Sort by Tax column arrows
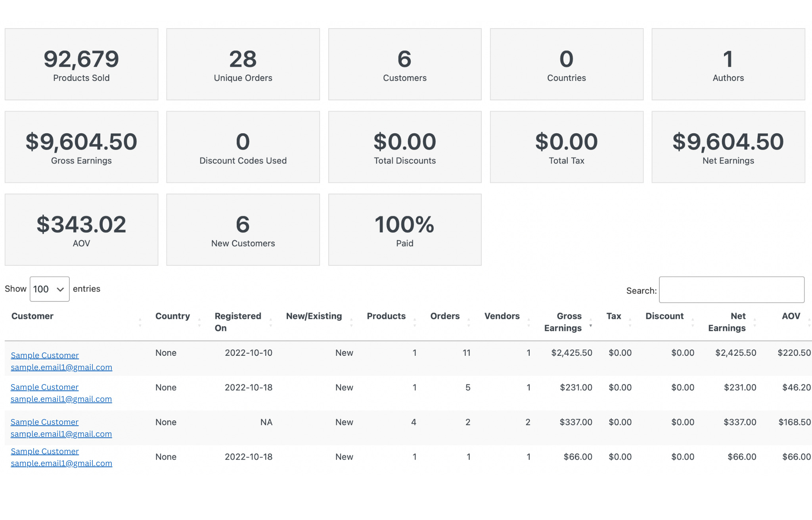The width and height of the screenshot is (812, 520). [x=630, y=322]
